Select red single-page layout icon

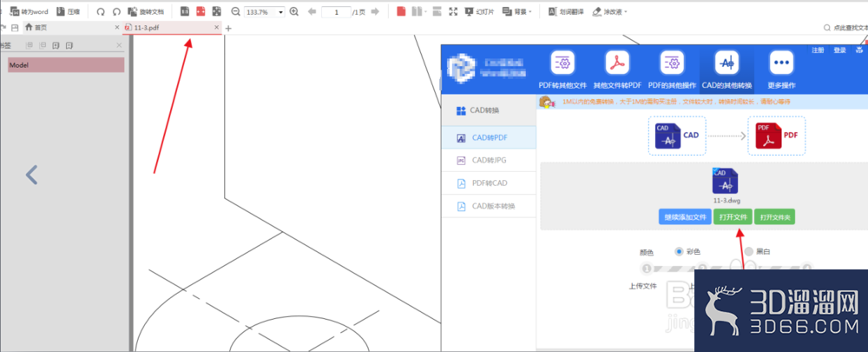point(401,11)
